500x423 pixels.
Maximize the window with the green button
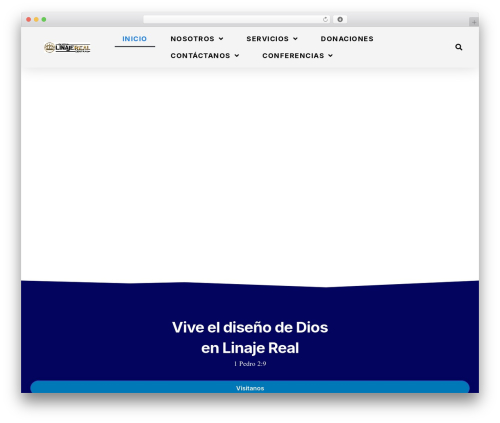pyautogui.click(x=44, y=19)
